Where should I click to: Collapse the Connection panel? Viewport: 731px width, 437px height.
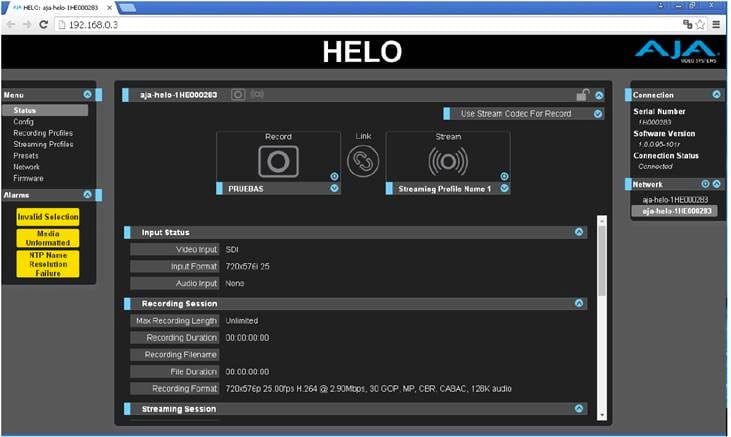717,95
